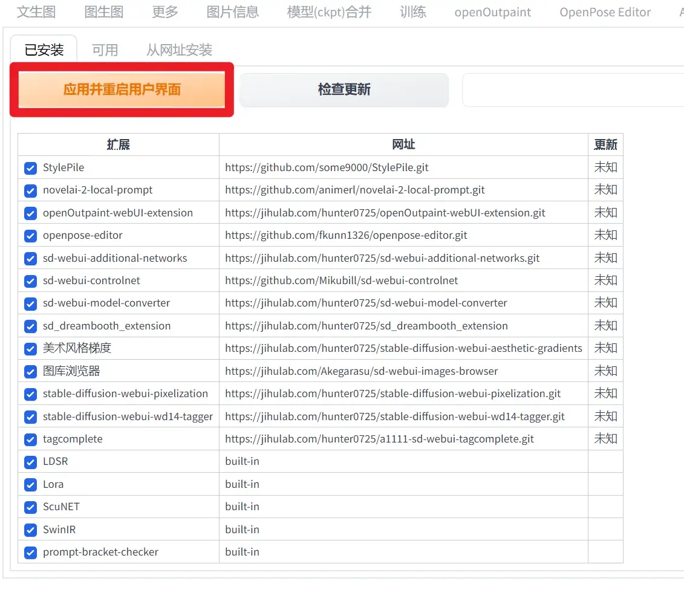Image resolution: width=684 pixels, height=616 pixels.
Task: Click the 应用并重启用户界面 button
Action: pyautogui.click(x=122, y=90)
